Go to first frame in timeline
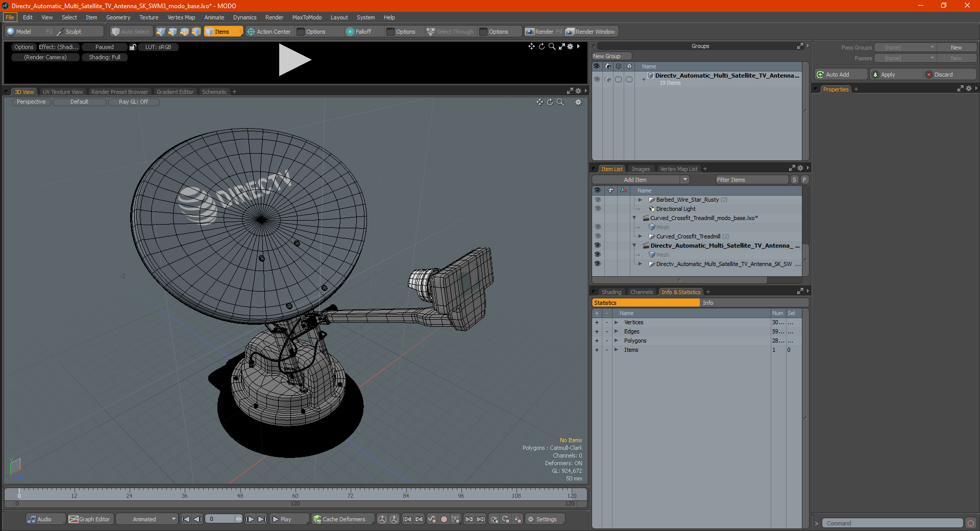 pyautogui.click(x=186, y=519)
